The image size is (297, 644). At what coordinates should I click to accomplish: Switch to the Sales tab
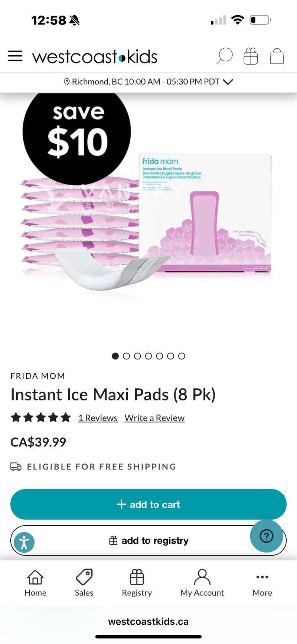(x=84, y=583)
